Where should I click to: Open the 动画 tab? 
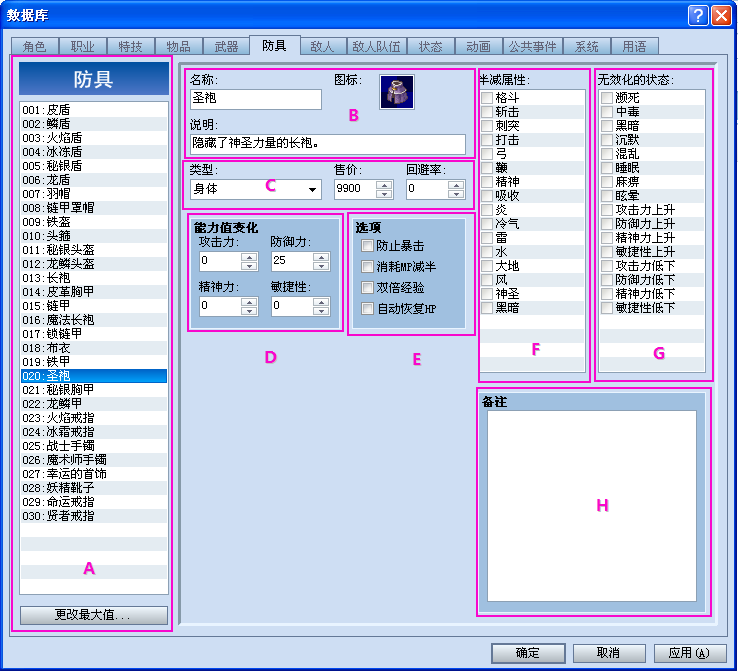click(479, 47)
